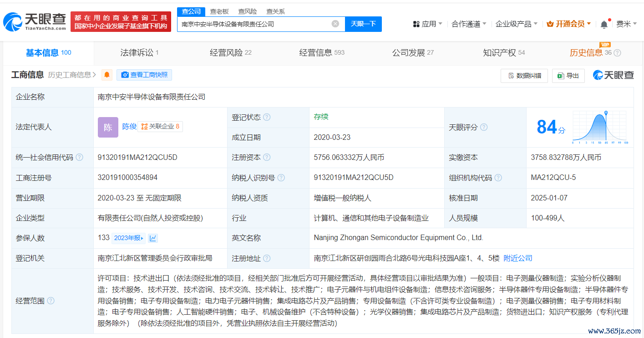
Task: Select the 查老板 search tab
Action: pos(219,11)
